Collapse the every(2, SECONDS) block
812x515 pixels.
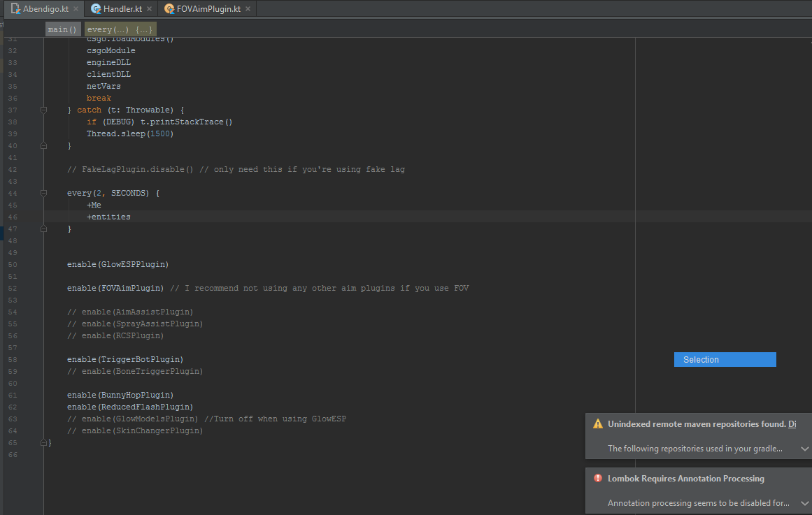(x=43, y=193)
